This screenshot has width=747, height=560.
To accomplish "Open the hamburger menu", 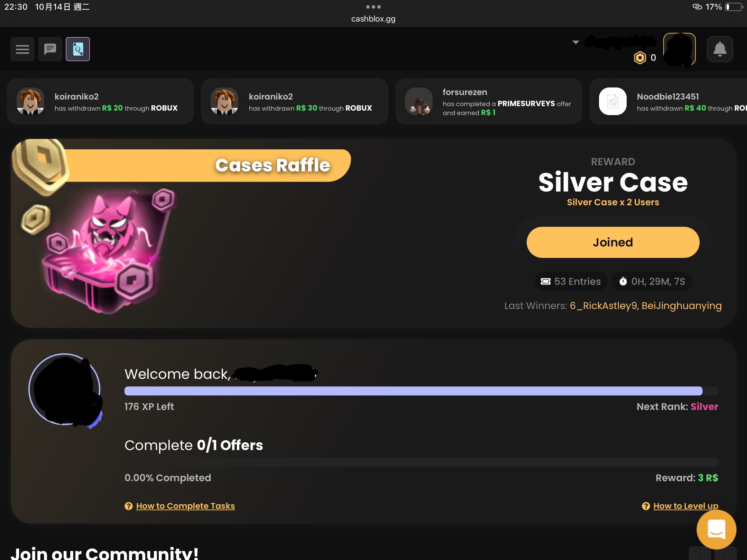I will [x=22, y=49].
